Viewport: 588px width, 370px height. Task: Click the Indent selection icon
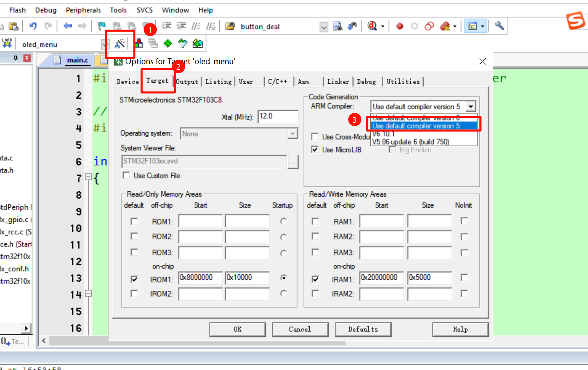pos(166,26)
